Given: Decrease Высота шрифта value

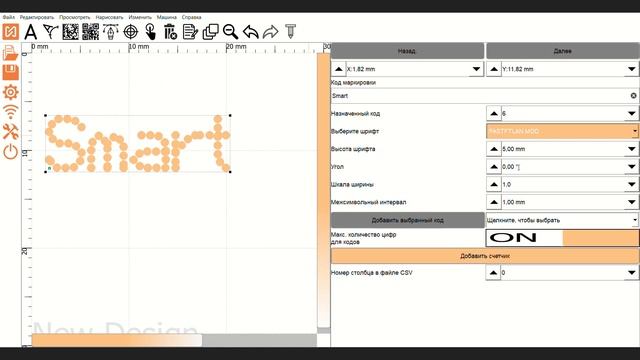Looking at the screenshot, I should pyautogui.click(x=631, y=149).
